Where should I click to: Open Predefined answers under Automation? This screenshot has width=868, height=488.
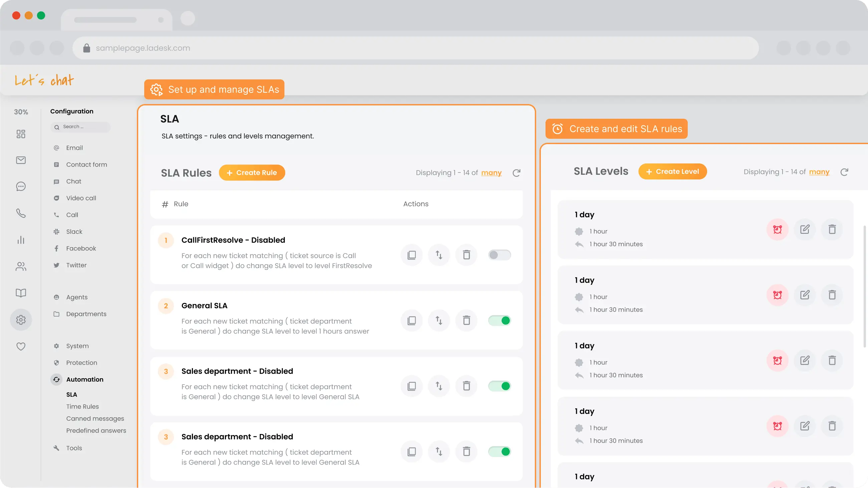[x=96, y=430]
